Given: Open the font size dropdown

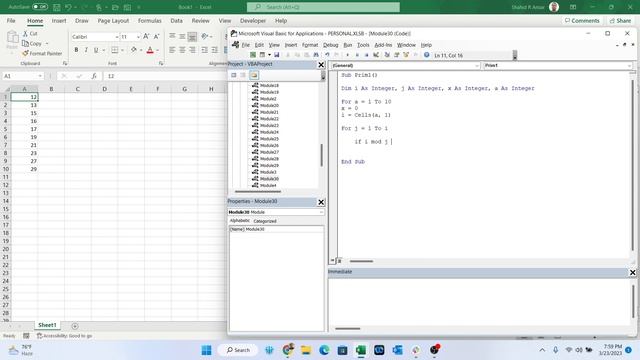Looking at the screenshot, I should tap(138, 37).
